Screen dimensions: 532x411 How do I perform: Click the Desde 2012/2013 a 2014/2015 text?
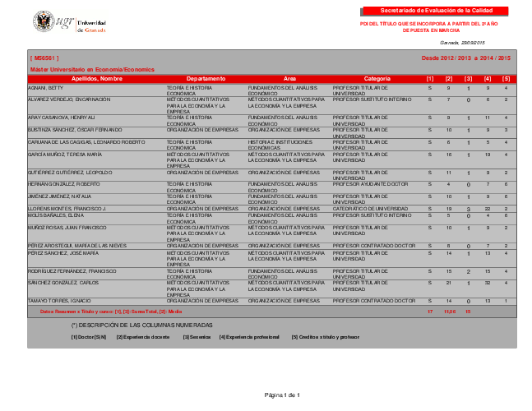coord(466,58)
